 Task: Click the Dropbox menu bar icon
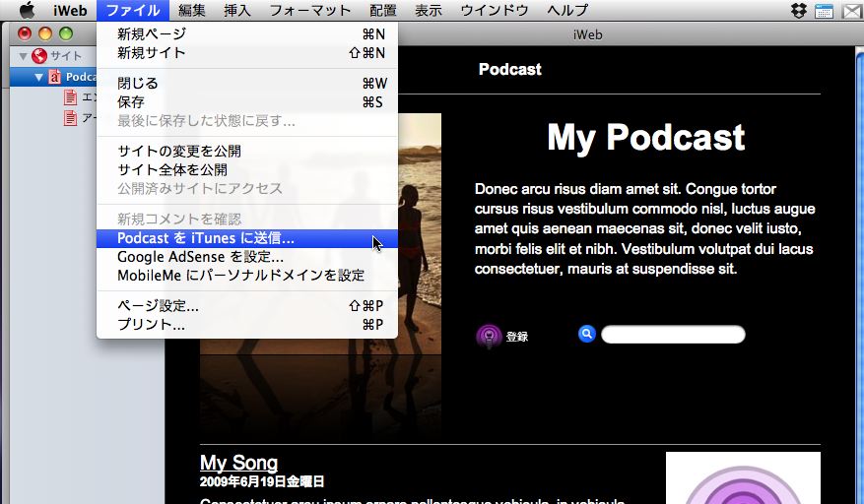click(798, 11)
